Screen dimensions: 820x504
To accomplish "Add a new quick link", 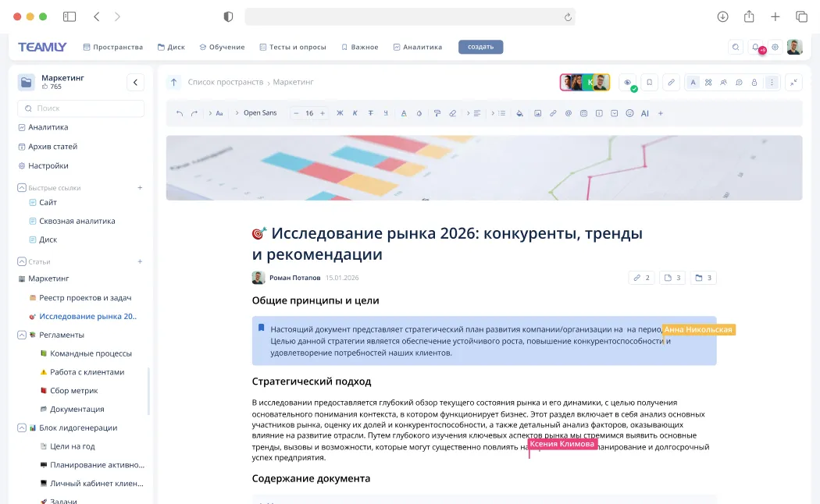I will pyautogui.click(x=140, y=187).
